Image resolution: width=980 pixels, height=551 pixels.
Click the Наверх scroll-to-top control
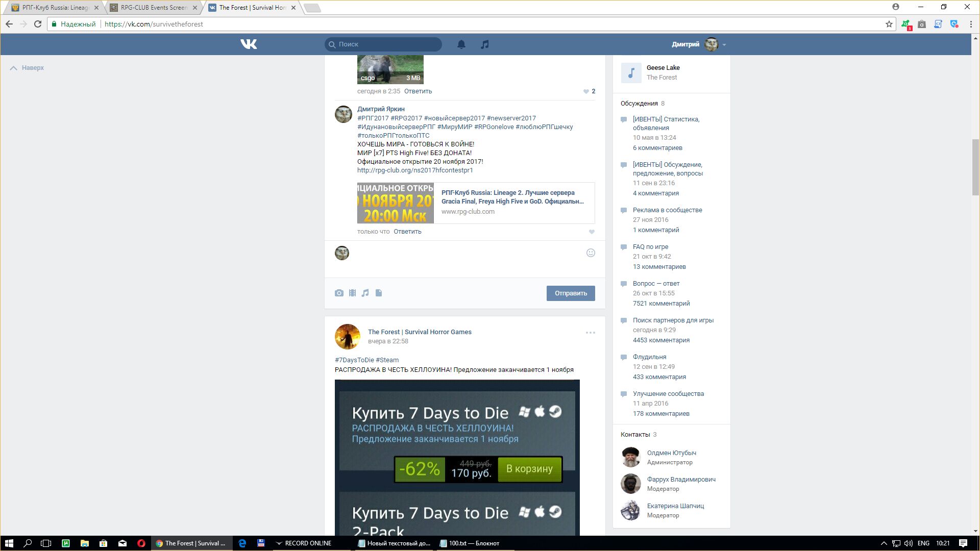(27, 68)
